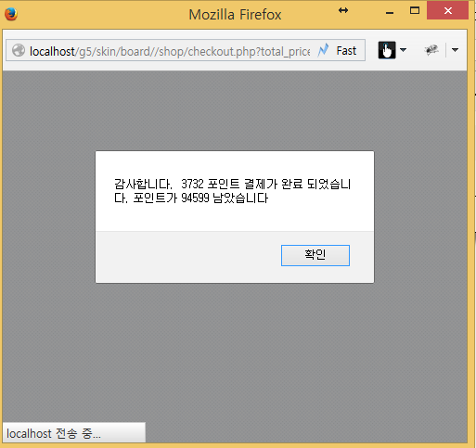Viewport: 476px width, 448px height.
Task: Click the blue Fast lightning icon
Action: [x=324, y=50]
